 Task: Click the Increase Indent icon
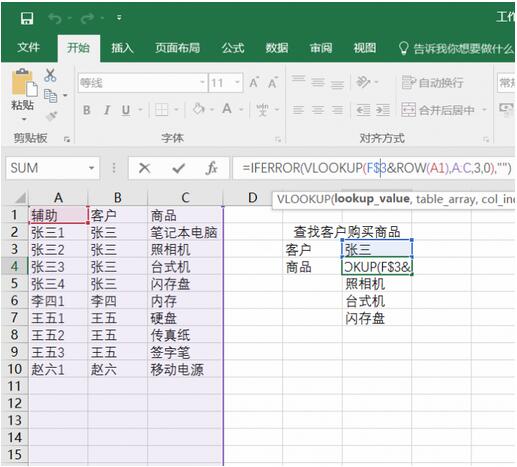[x=383, y=110]
